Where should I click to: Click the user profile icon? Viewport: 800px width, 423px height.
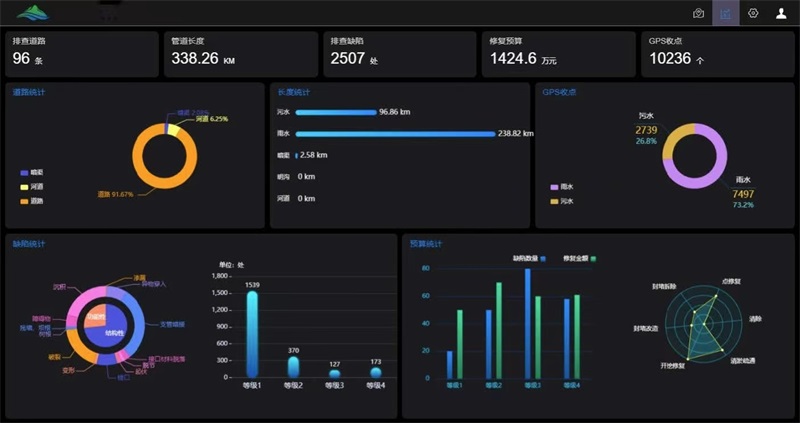click(x=781, y=13)
